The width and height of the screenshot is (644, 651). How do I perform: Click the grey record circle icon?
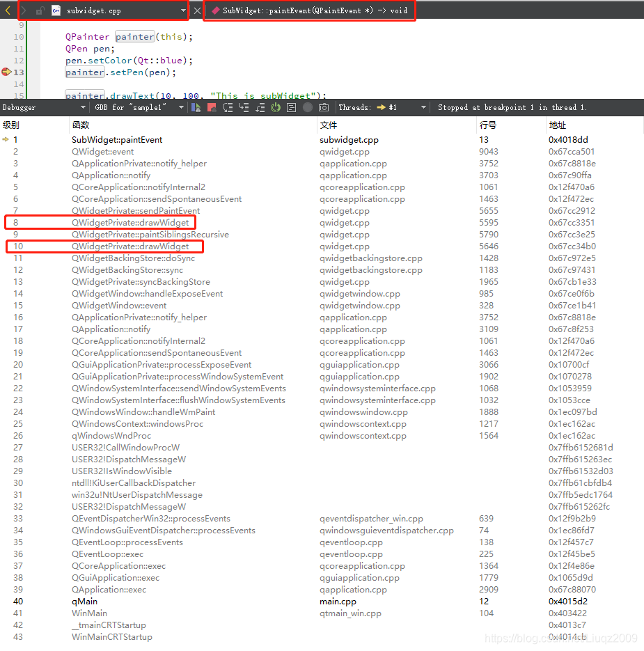[x=307, y=107]
